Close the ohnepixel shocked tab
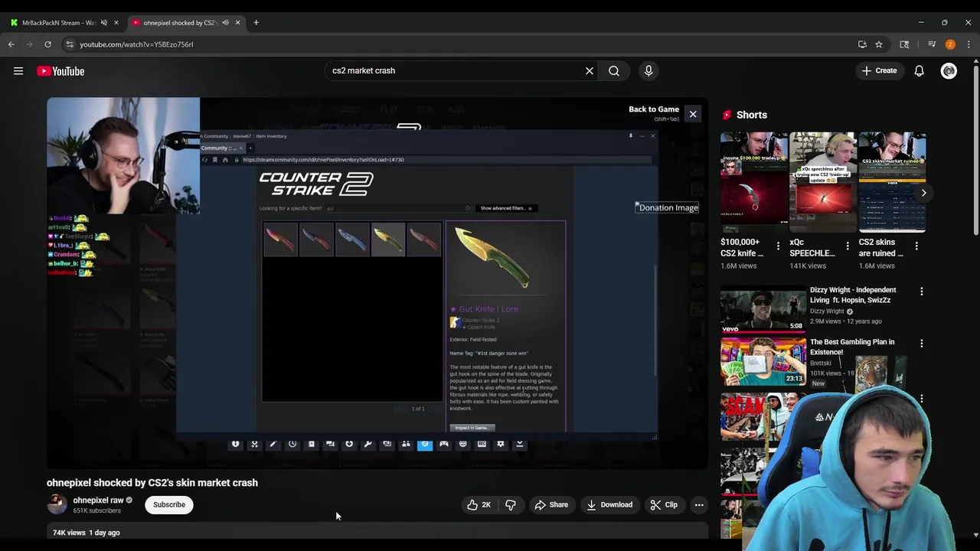The width and height of the screenshot is (980, 551). (x=237, y=22)
